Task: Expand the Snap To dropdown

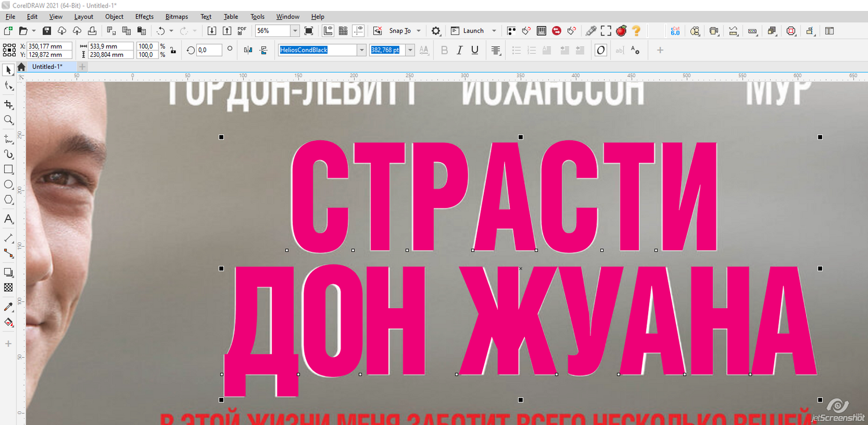Action: (x=418, y=31)
